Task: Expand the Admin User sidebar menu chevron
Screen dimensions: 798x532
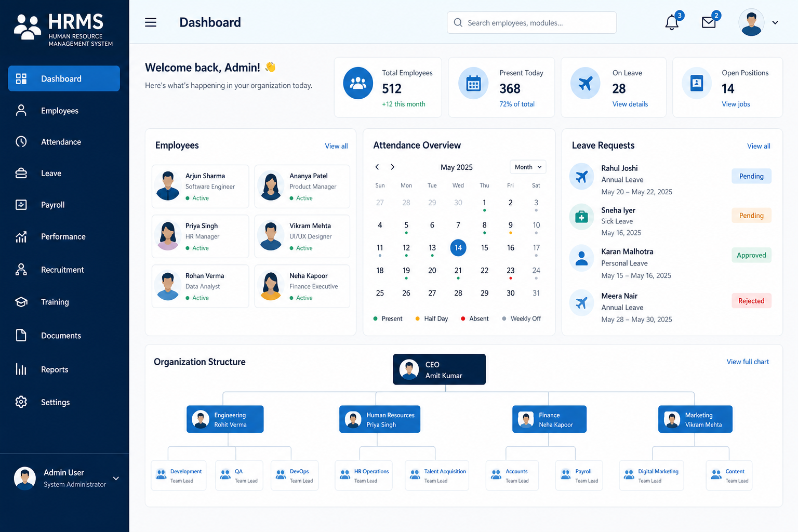Action: pos(116,478)
